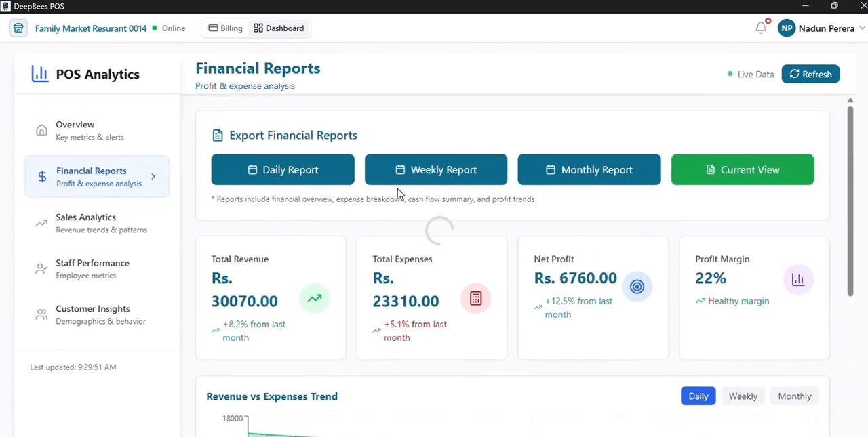Open Customer Insights section

pyautogui.click(x=97, y=314)
